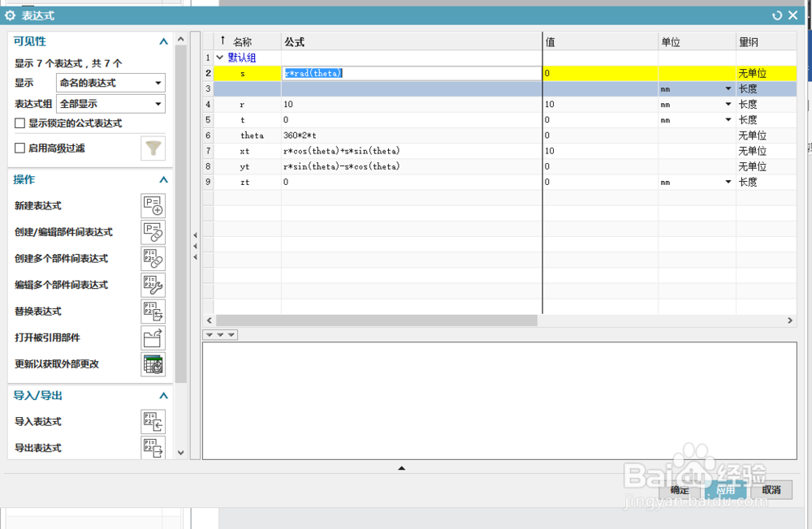Image resolution: width=812 pixels, height=529 pixels.
Task: Select the expression named yt
Action: point(244,166)
